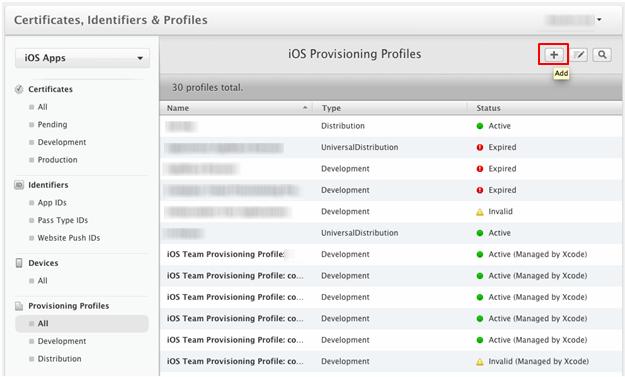
Task: Select Development under Provisioning Profiles
Action: (62, 341)
